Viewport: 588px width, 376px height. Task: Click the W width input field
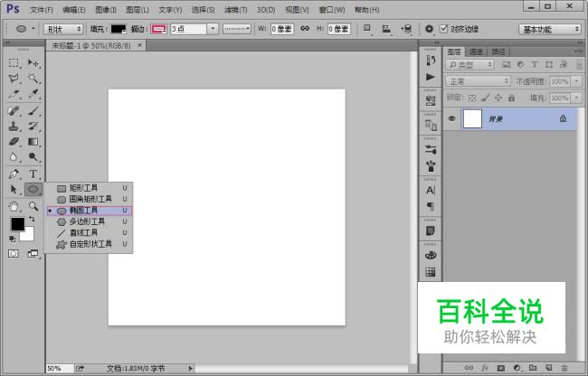click(x=282, y=29)
